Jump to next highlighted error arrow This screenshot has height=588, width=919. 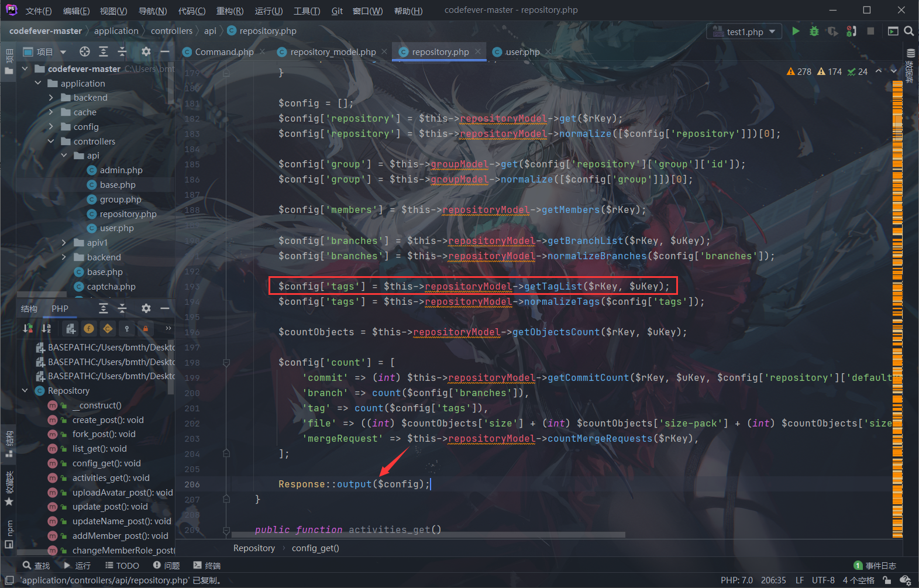point(894,71)
